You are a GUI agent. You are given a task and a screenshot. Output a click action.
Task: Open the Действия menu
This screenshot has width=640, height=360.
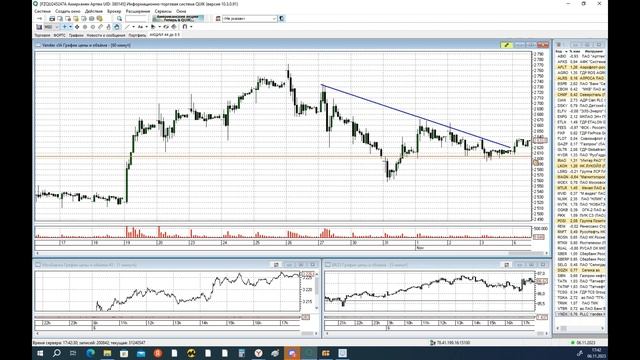point(94,11)
